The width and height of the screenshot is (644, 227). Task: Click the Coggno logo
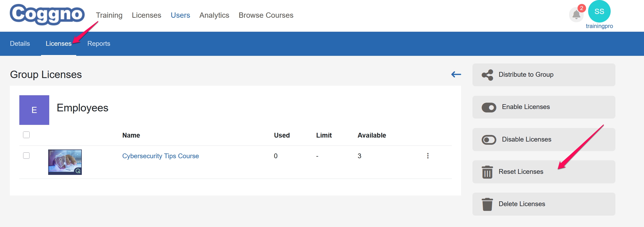tap(47, 15)
